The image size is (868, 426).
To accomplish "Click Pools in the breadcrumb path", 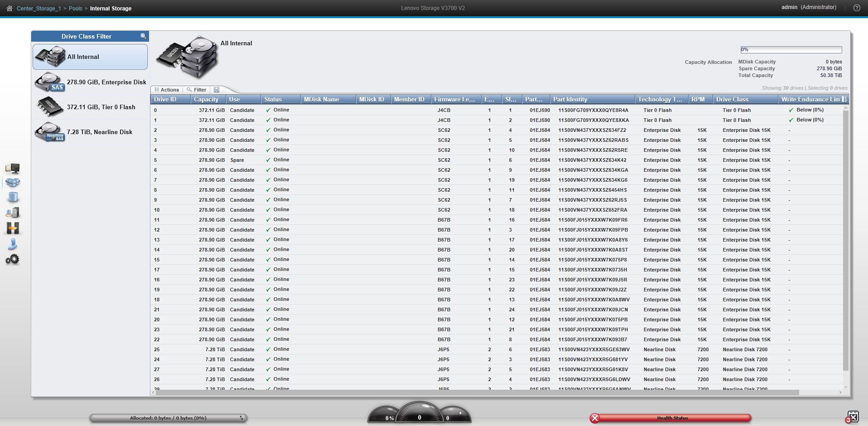I will pos(75,9).
